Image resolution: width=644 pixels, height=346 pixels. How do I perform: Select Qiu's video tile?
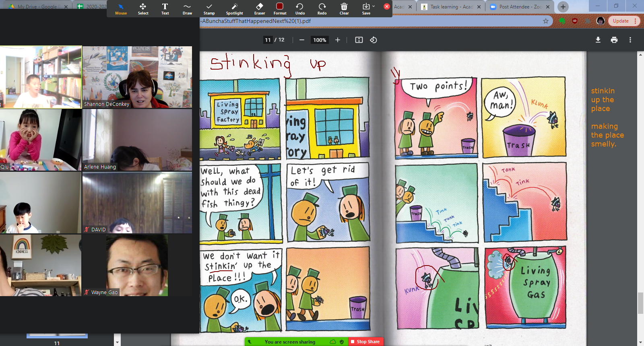point(41,140)
